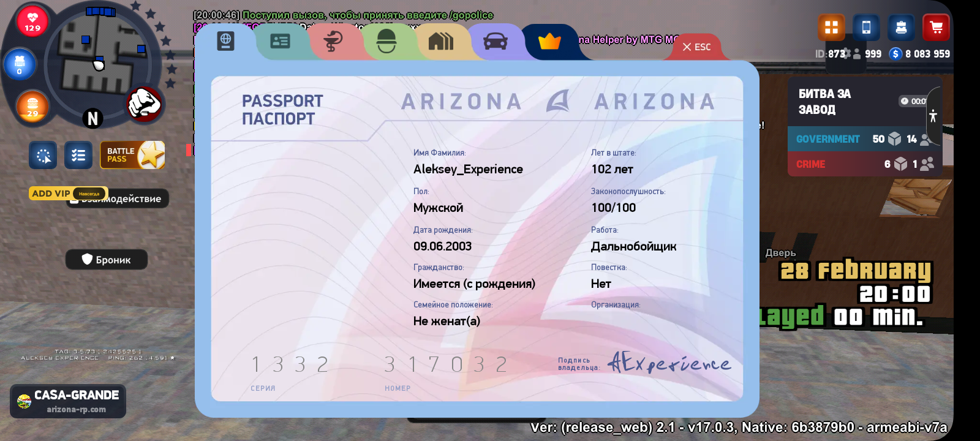Tap the Броник armor button
The width and height of the screenshot is (980, 441).
tap(107, 260)
